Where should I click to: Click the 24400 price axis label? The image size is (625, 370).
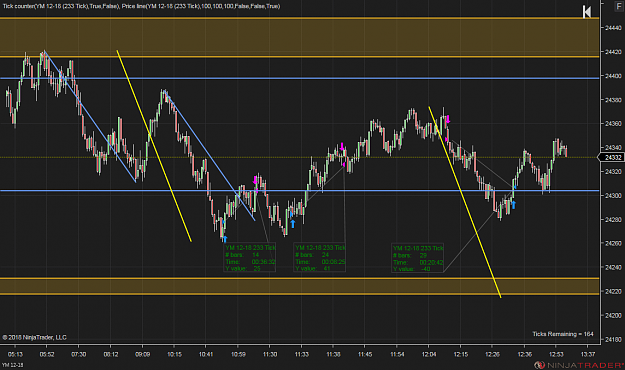click(x=613, y=75)
